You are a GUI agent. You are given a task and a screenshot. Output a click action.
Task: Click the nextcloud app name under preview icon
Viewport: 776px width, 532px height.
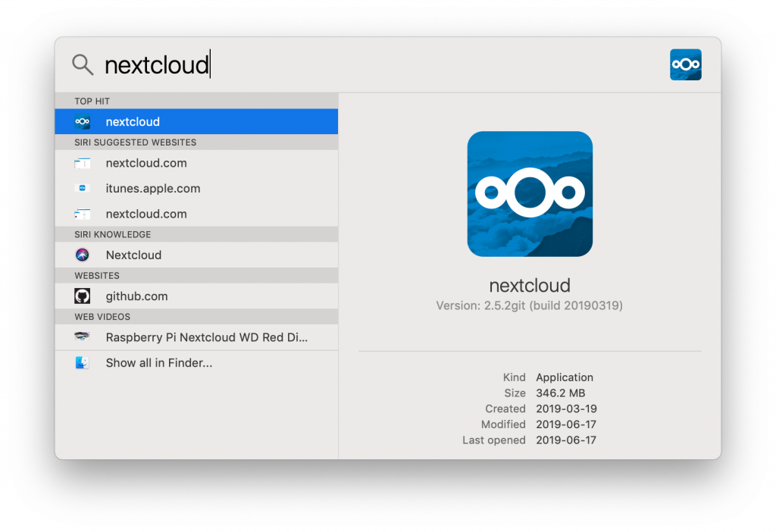pyautogui.click(x=530, y=286)
